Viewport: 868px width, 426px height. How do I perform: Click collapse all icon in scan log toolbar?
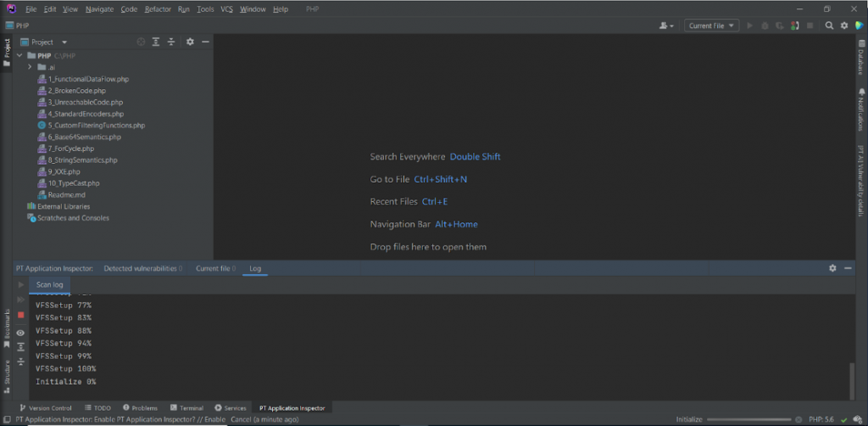21,362
